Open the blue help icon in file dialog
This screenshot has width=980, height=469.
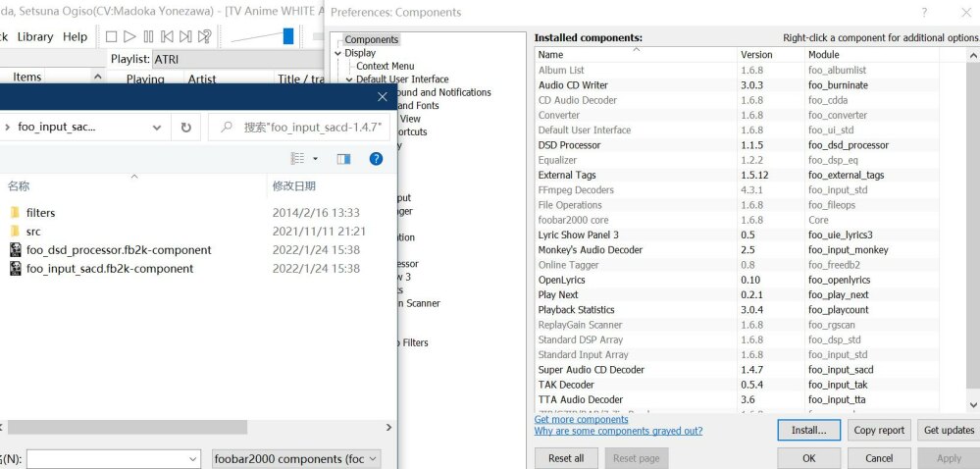pyautogui.click(x=376, y=159)
